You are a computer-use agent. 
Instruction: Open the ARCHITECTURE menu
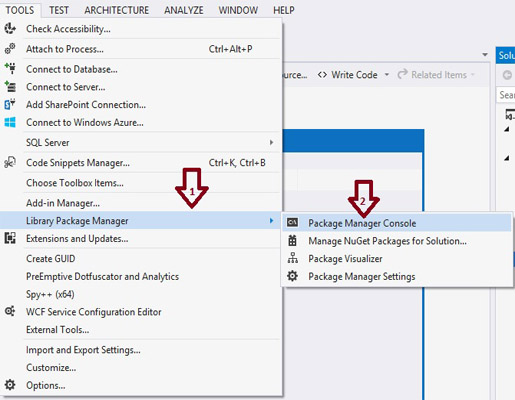coord(116,10)
